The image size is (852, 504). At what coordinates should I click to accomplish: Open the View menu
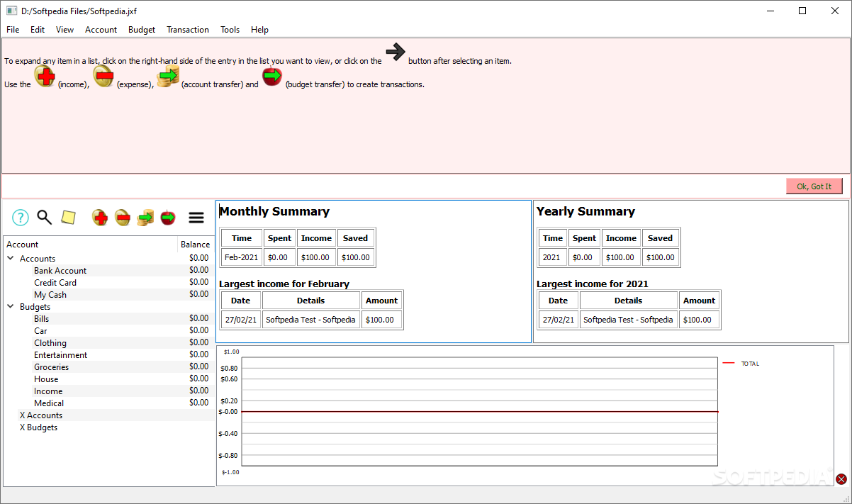[65, 30]
